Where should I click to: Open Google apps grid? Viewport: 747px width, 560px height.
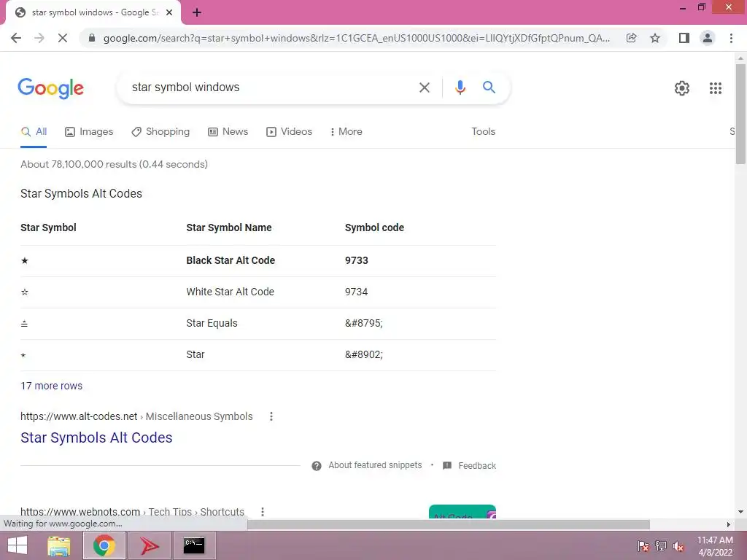coord(715,88)
